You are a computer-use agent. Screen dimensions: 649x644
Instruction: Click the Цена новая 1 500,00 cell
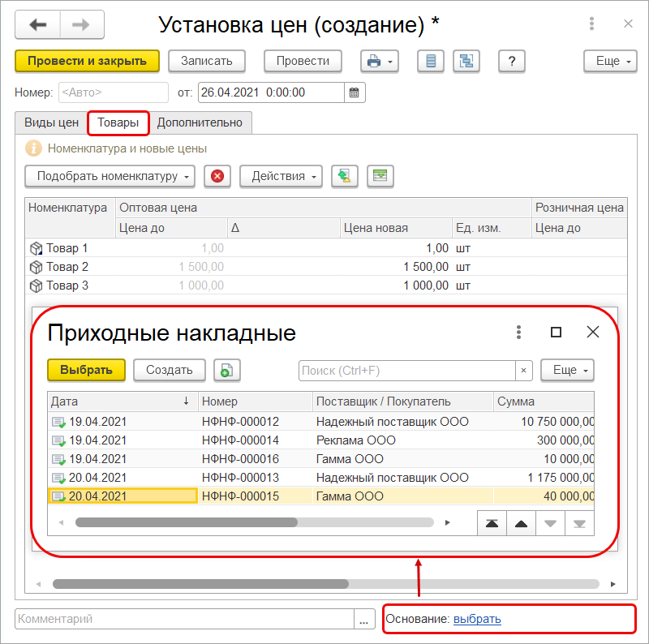[396, 267]
